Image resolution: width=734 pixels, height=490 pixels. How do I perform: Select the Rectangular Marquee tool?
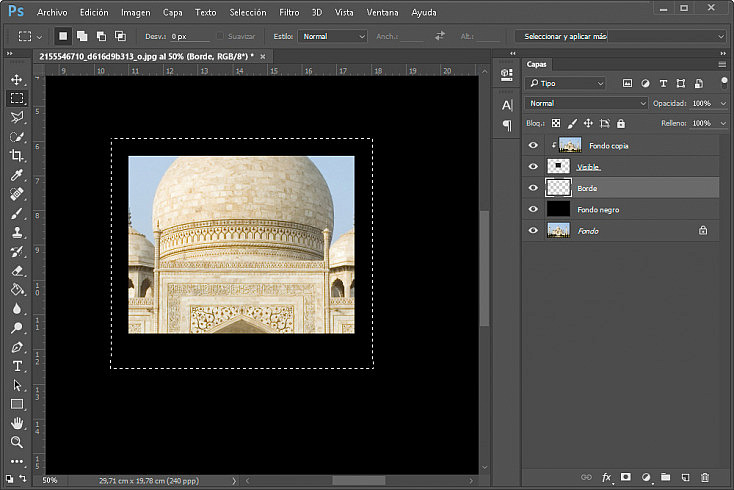17,98
